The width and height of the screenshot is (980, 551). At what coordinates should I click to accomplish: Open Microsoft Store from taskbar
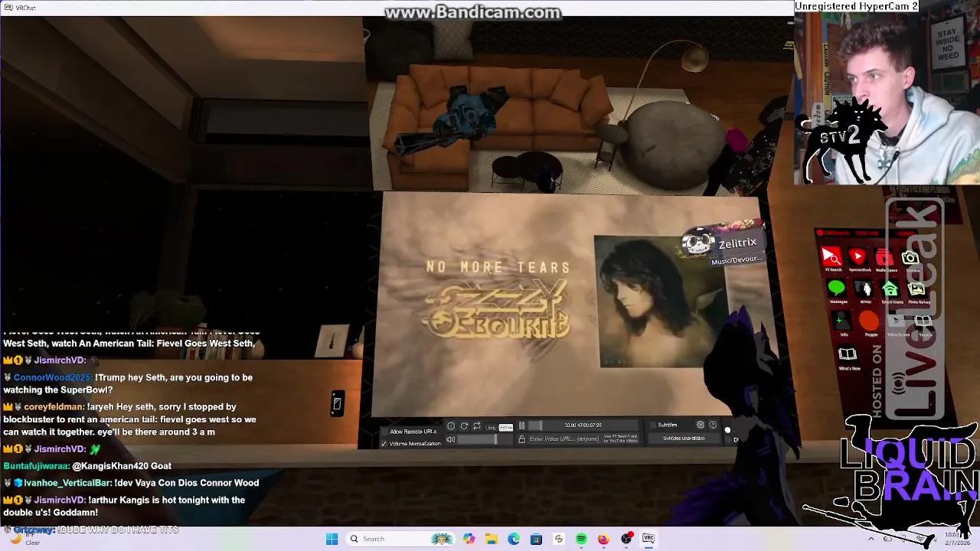[536, 539]
